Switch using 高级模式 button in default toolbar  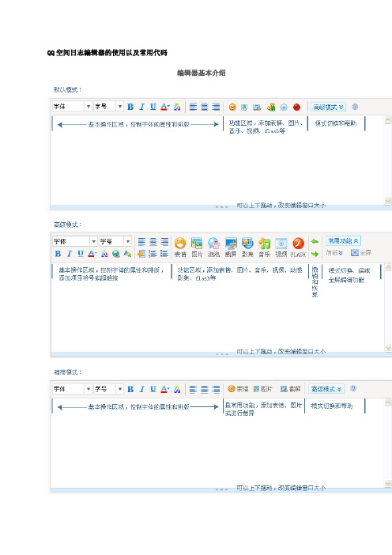click(328, 107)
